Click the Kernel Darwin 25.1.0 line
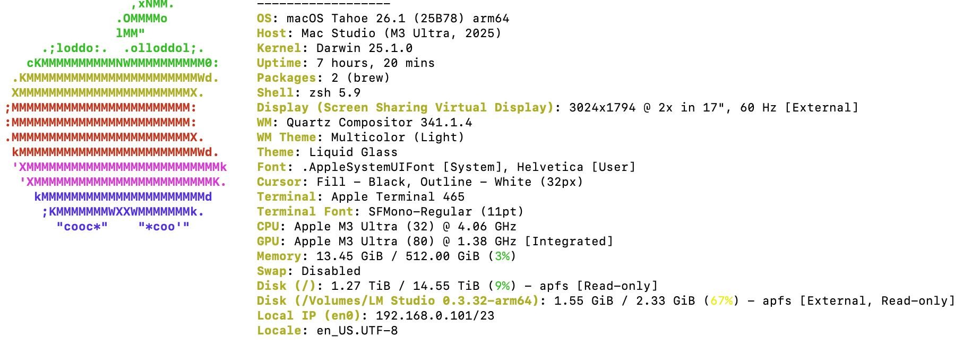Image resolution: width=980 pixels, height=344 pixels. click(x=334, y=48)
